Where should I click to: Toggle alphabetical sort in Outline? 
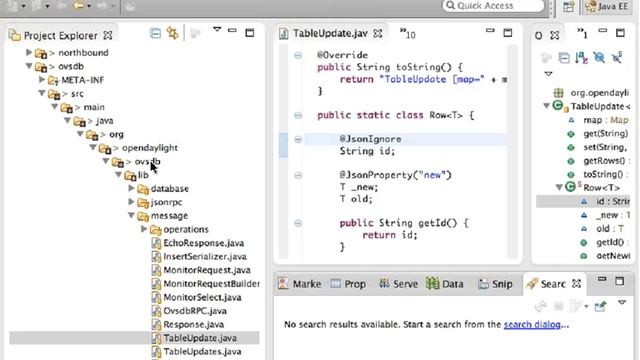click(x=581, y=58)
